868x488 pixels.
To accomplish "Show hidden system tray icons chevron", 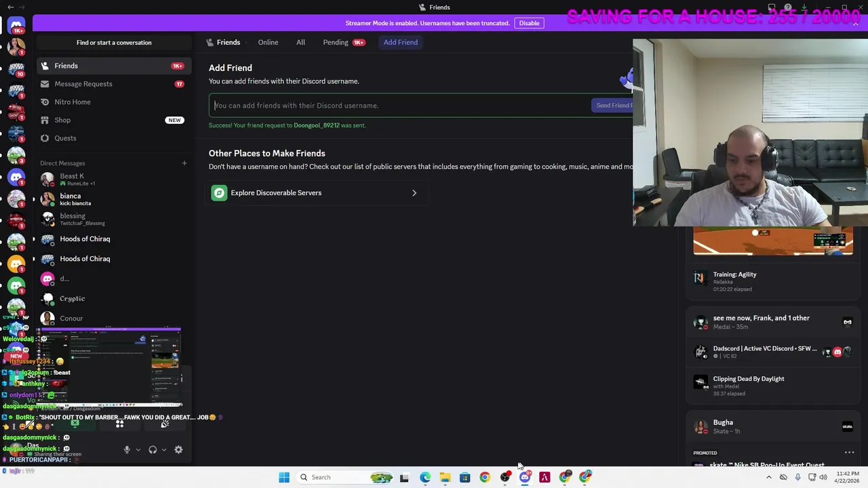I will 768,477.
